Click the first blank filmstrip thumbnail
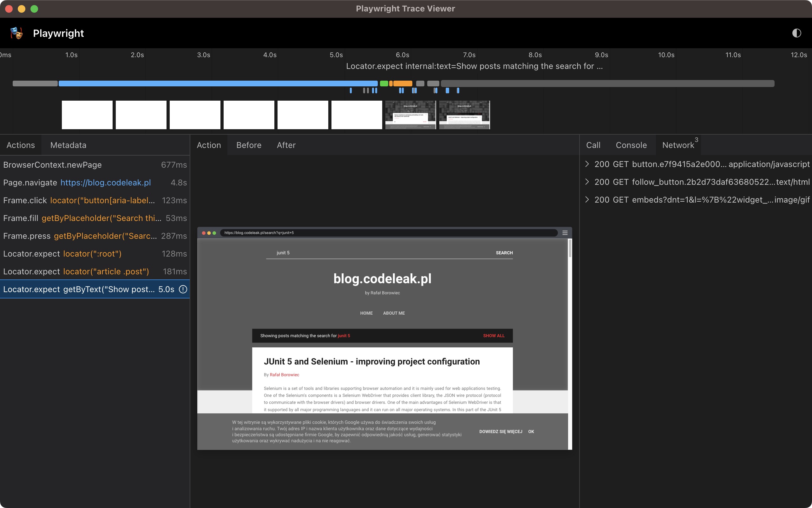The height and width of the screenshot is (508, 812). 87,115
